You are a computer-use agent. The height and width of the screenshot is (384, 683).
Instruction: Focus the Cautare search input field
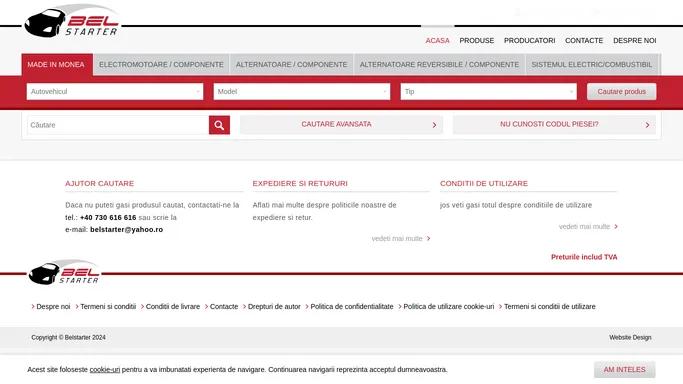pos(118,125)
